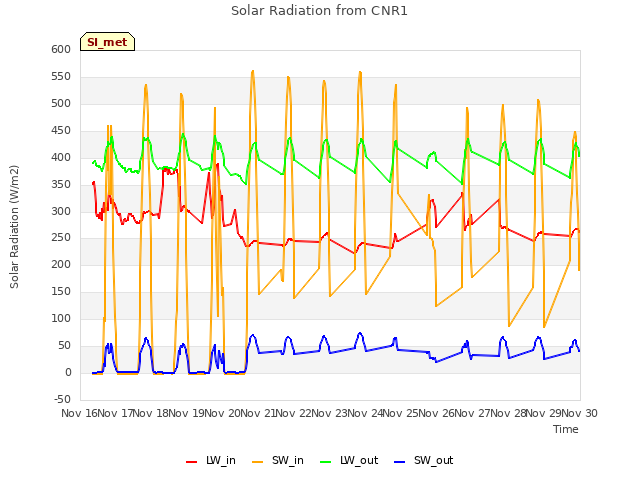The height and width of the screenshot is (480, 640).
Task: Click the chart title Solar Radiation from CNR1
Action: coord(319,11)
